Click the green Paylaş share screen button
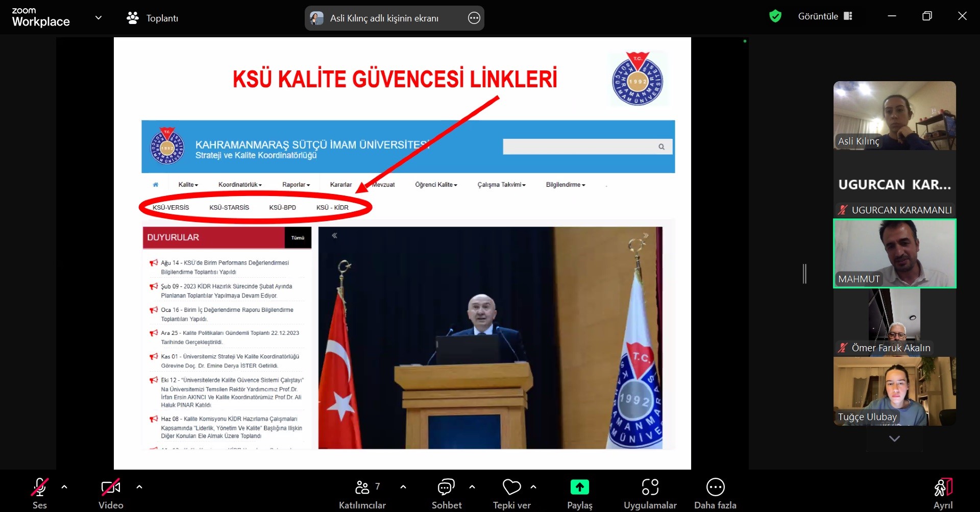This screenshot has height=512, width=980. (579, 487)
